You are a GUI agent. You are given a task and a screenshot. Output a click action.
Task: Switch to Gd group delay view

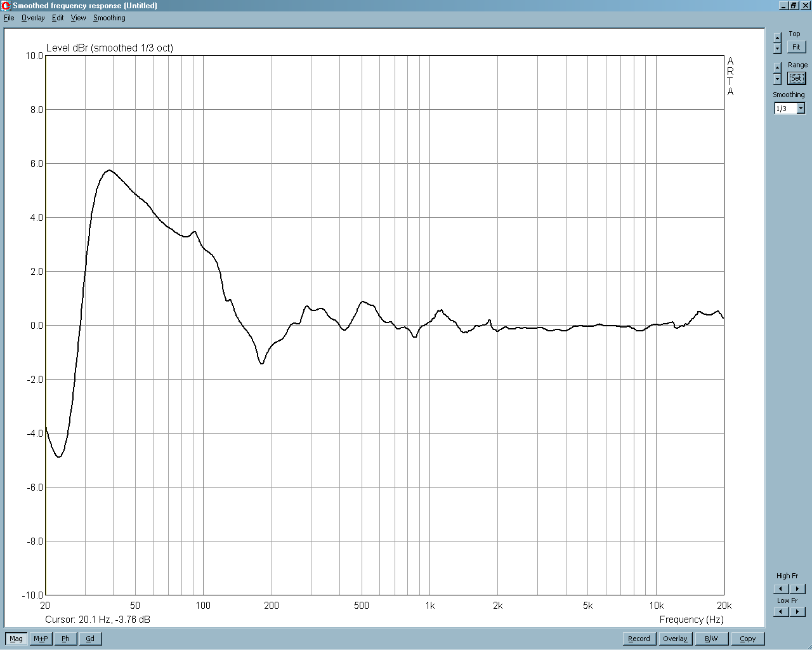pyautogui.click(x=90, y=639)
